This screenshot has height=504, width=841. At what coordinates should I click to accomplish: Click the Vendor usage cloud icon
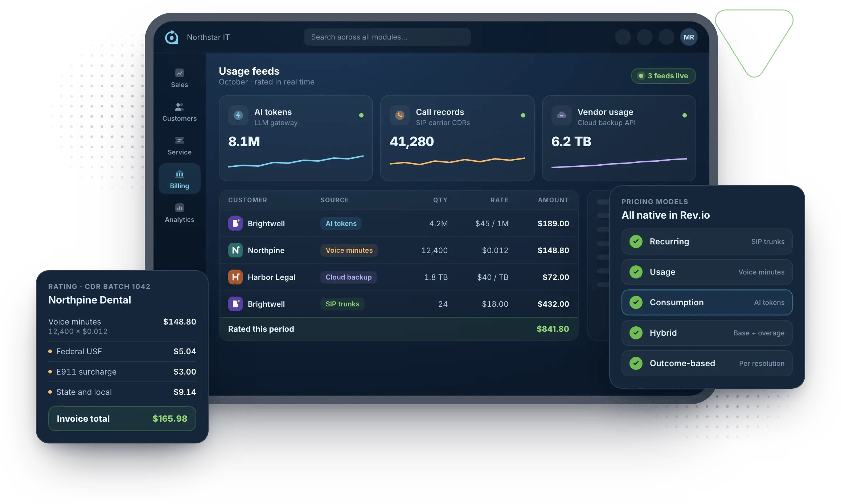pos(561,115)
